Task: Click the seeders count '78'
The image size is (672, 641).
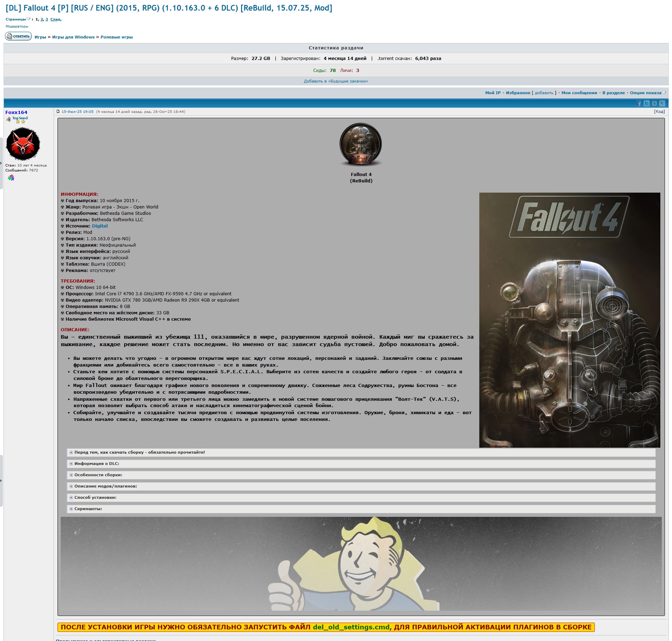Action: (x=333, y=71)
